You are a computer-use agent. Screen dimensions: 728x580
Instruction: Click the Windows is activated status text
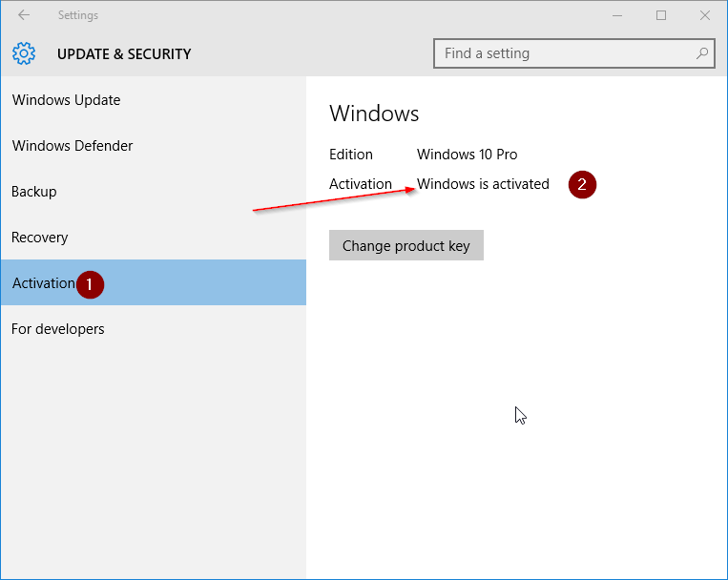click(x=483, y=184)
